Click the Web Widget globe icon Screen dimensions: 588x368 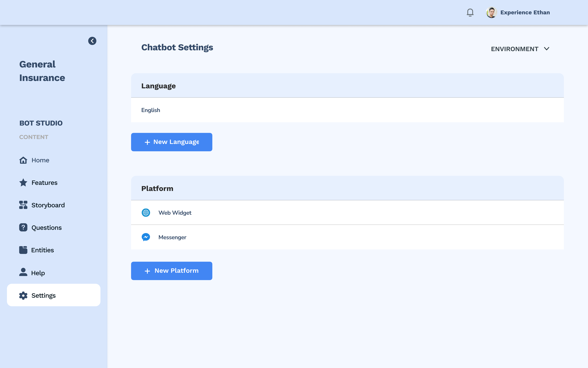[146, 213]
